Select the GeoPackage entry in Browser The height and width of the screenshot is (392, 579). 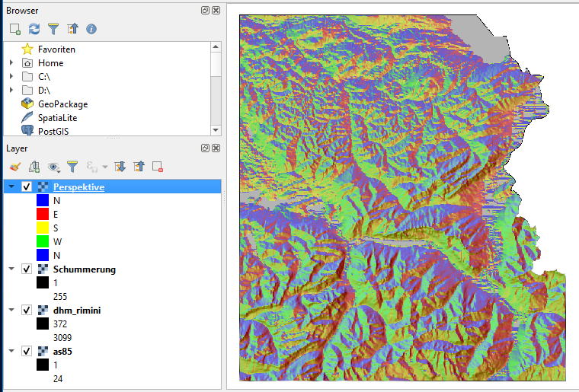click(62, 104)
